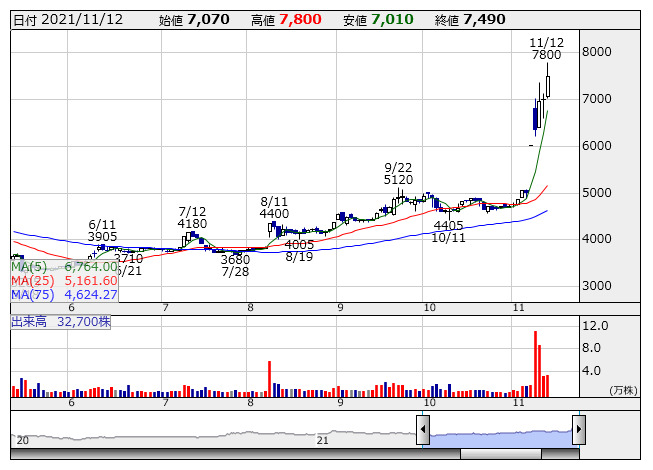Click the 10/11 4405 low label
Viewport: 653px width, 470px height.
click(450, 231)
